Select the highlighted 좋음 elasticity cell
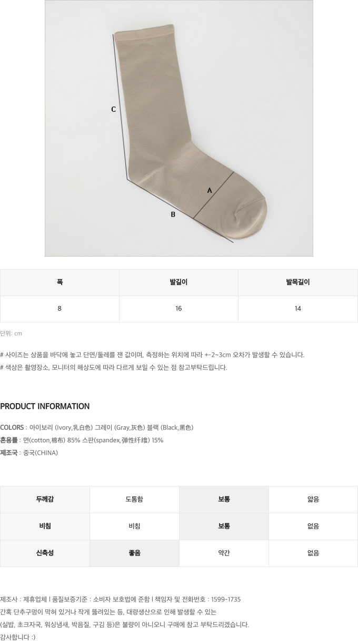Screen dimensions: 358x644 coord(134,553)
